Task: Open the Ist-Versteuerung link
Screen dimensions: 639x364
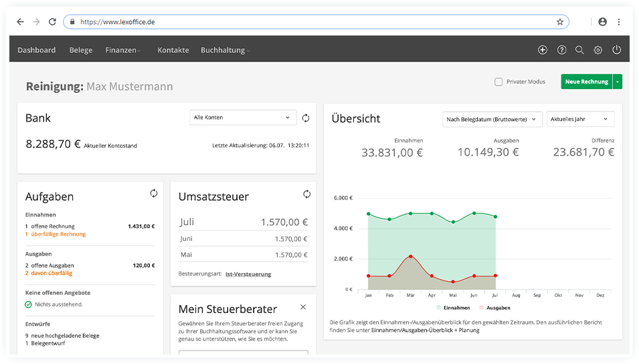Action: [x=248, y=274]
